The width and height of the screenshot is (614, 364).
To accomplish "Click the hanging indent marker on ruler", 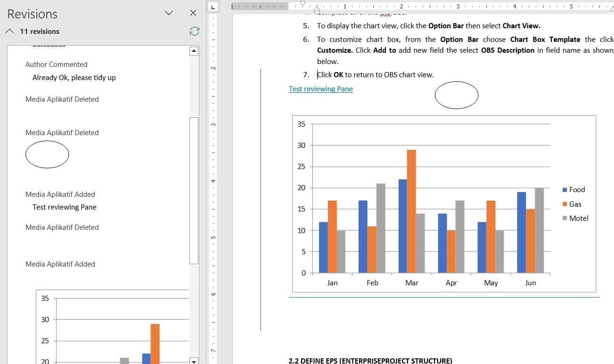I will 317,9.
